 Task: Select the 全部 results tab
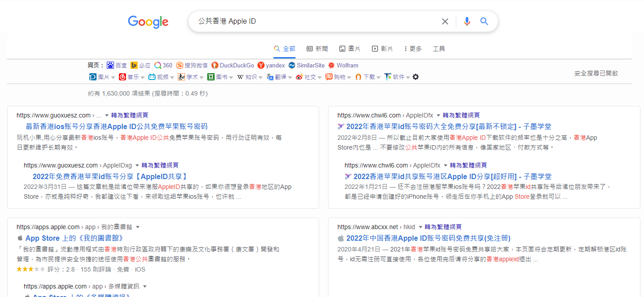[284, 49]
